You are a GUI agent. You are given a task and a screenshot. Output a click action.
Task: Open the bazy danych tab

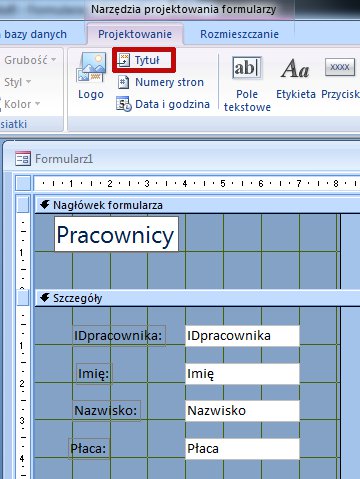tap(35, 34)
